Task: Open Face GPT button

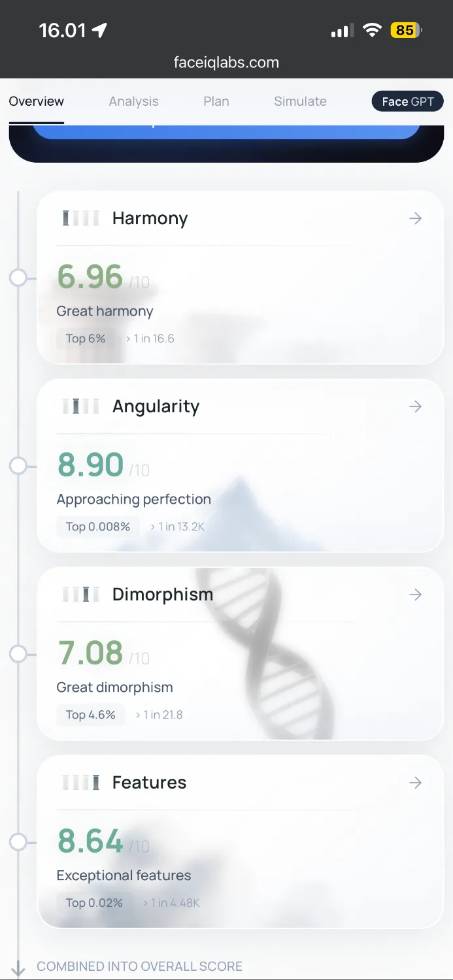Action: pos(408,101)
